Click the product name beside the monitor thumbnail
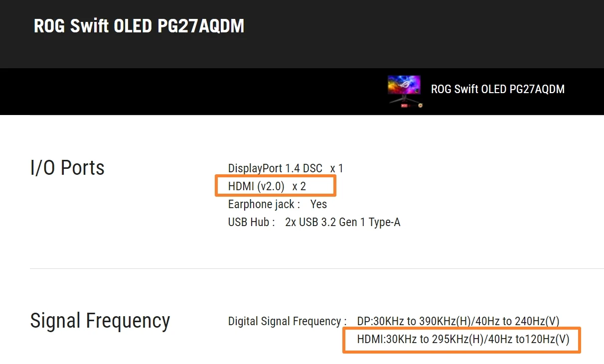 click(x=497, y=89)
